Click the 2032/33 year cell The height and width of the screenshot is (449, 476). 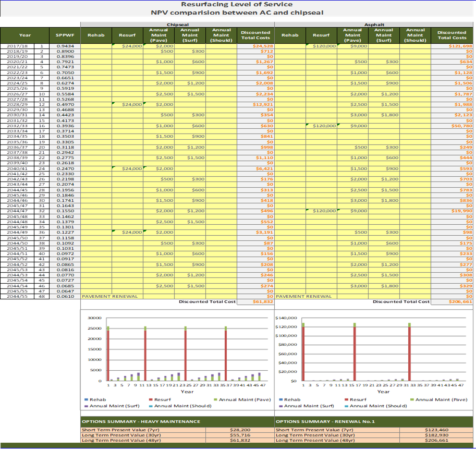[x=17, y=126]
